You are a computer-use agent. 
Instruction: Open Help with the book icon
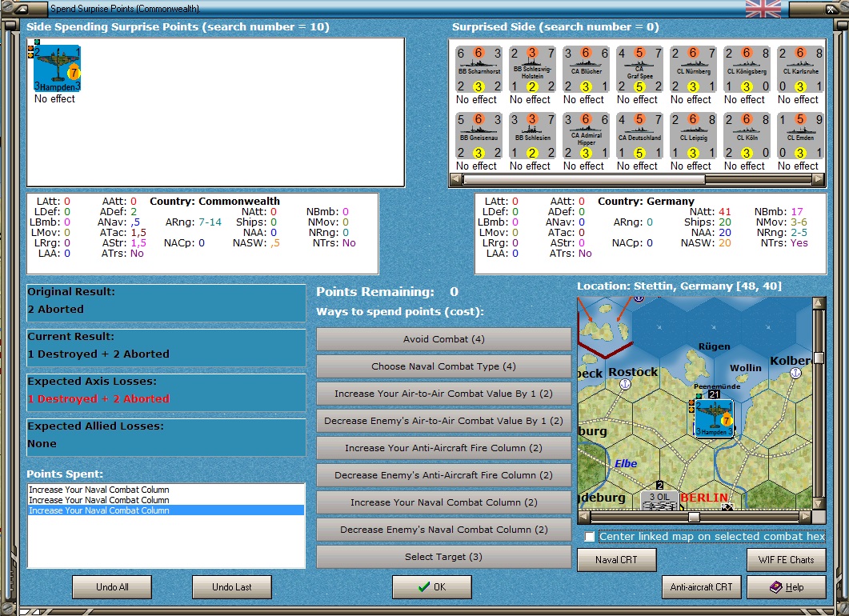[x=787, y=586]
